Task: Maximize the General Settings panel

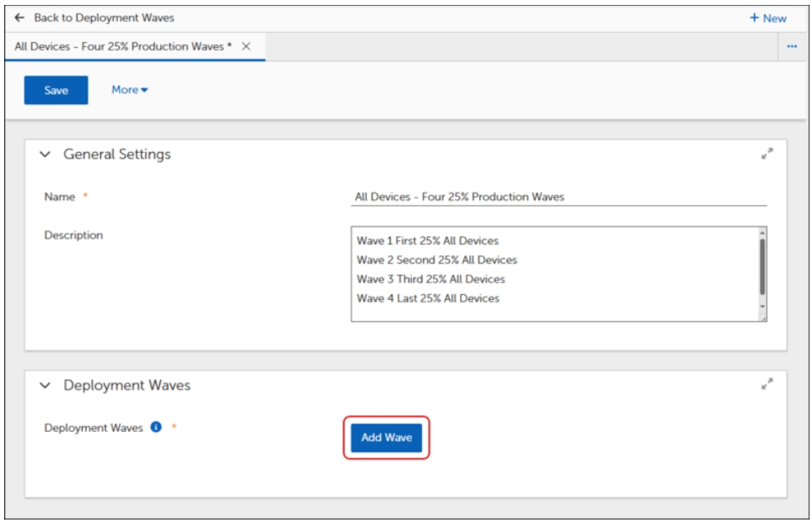Action: pyautogui.click(x=767, y=154)
